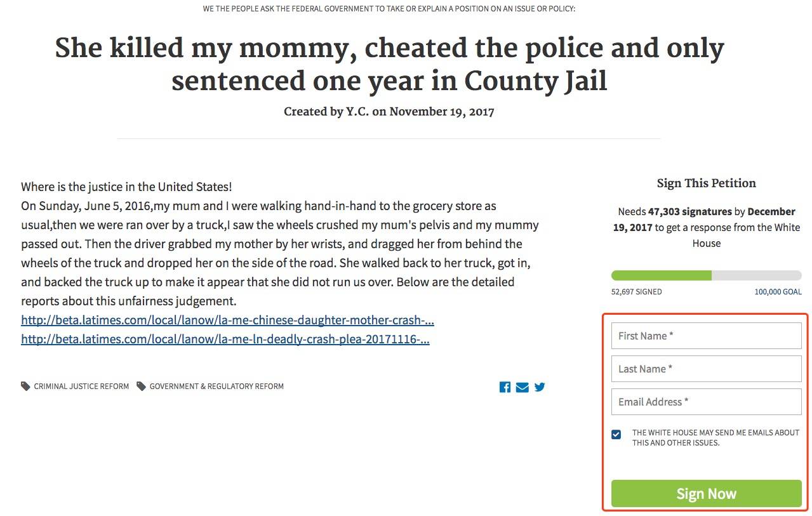The height and width of the screenshot is (516, 812).
Task: Share petition via Twitter bird icon
Action: click(x=540, y=387)
